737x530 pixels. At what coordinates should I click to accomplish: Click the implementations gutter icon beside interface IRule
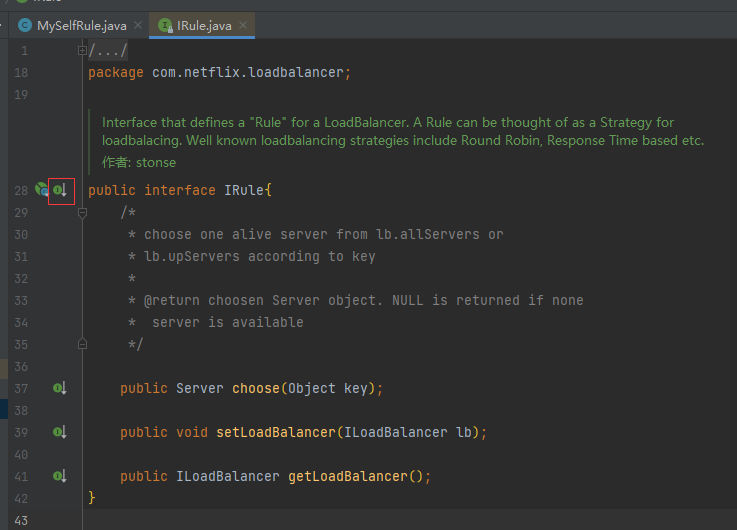pyautogui.click(x=60, y=190)
